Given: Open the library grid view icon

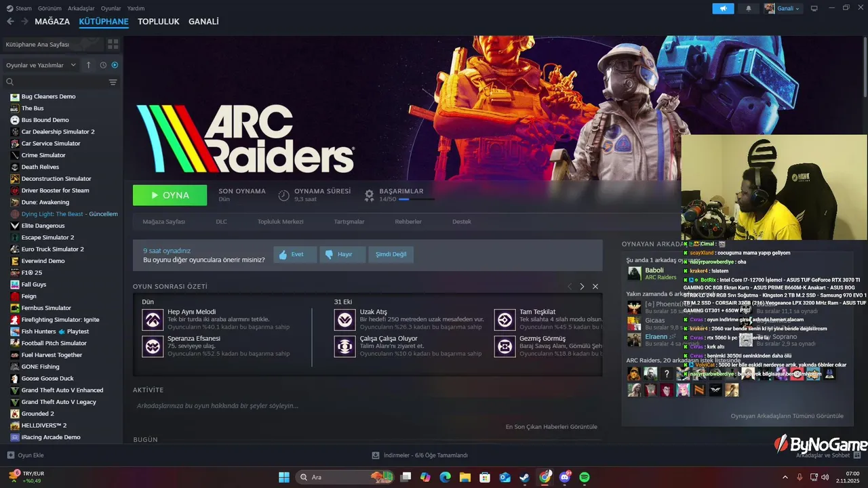Looking at the screenshot, I should tap(113, 44).
